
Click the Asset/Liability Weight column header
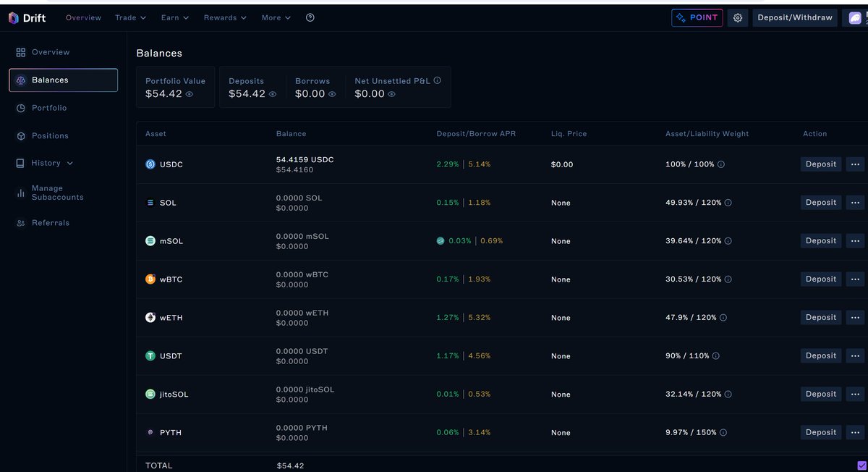point(707,134)
